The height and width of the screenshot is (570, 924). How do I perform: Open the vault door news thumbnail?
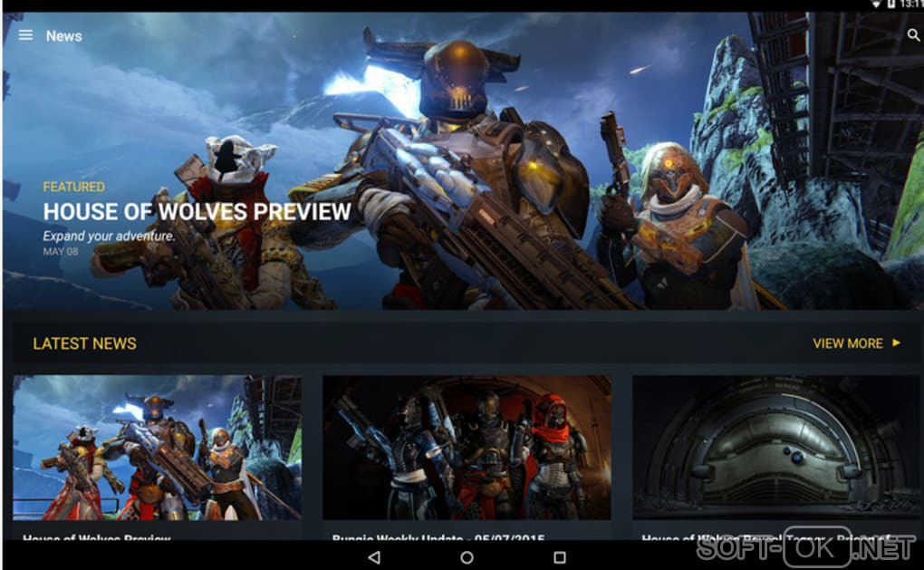[776, 448]
